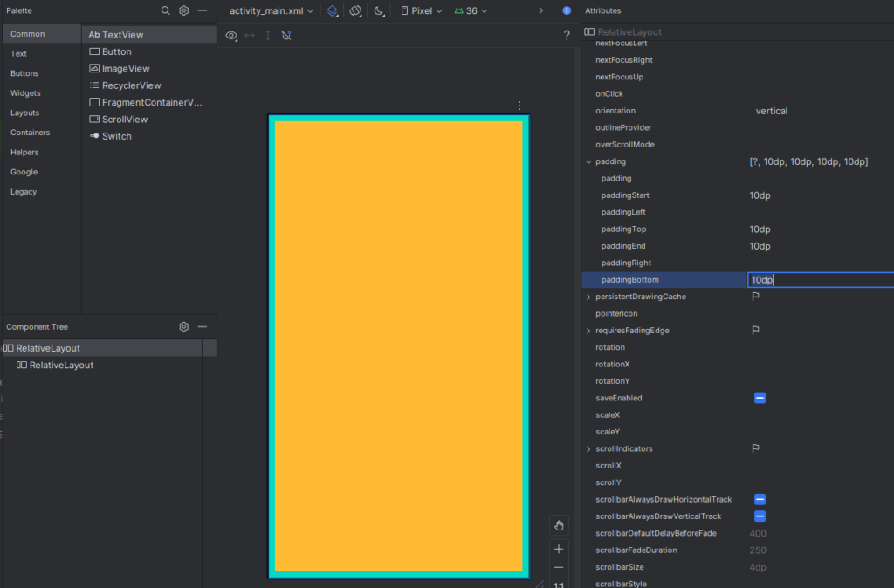Select Common palette category
This screenshot has height=588, width=894.
[42, 34]
